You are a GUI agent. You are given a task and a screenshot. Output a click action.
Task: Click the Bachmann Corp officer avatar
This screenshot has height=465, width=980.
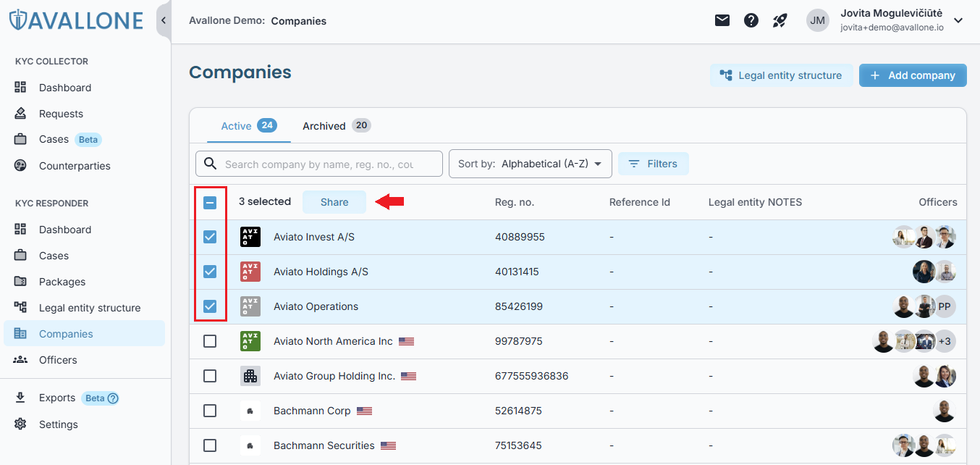coord(945,411)
